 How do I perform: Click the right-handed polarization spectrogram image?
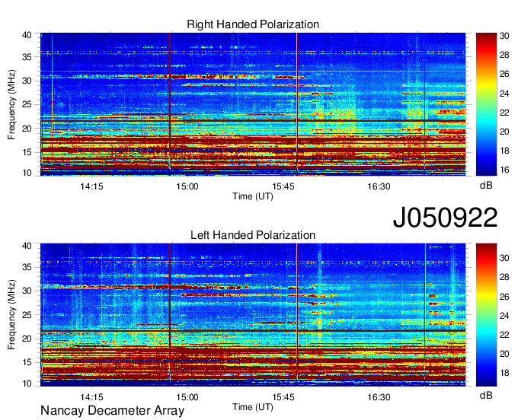click(253, 104)
